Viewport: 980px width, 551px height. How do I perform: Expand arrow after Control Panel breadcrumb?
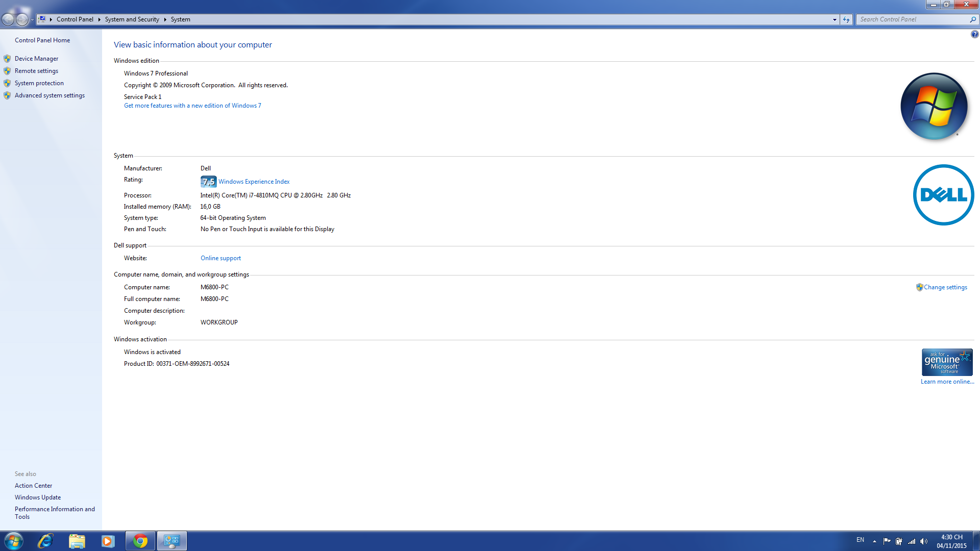(99, 19)
